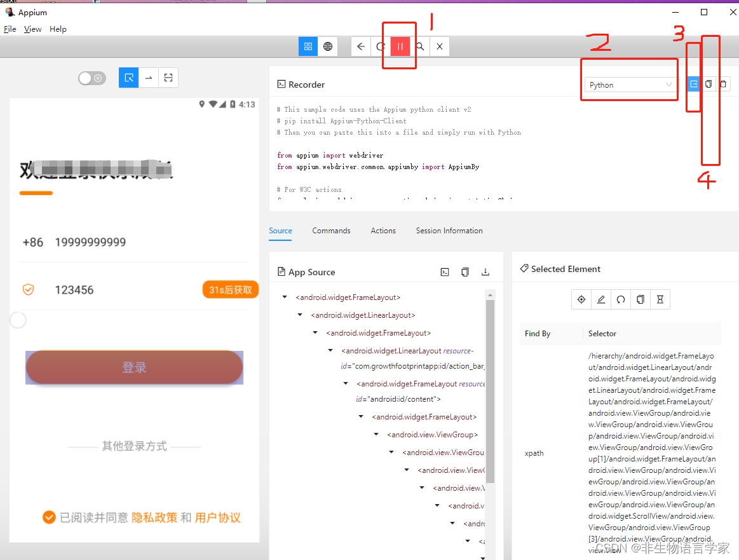Screen dimensions: 739x560
Task: Collapse the LinearLayout action_bar node
Action: (x=330, y=351)
